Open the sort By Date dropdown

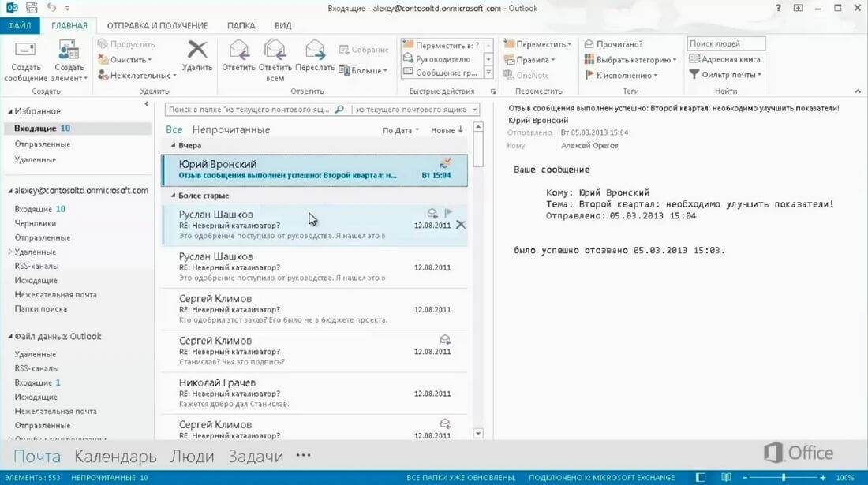(x=401, y=130)
